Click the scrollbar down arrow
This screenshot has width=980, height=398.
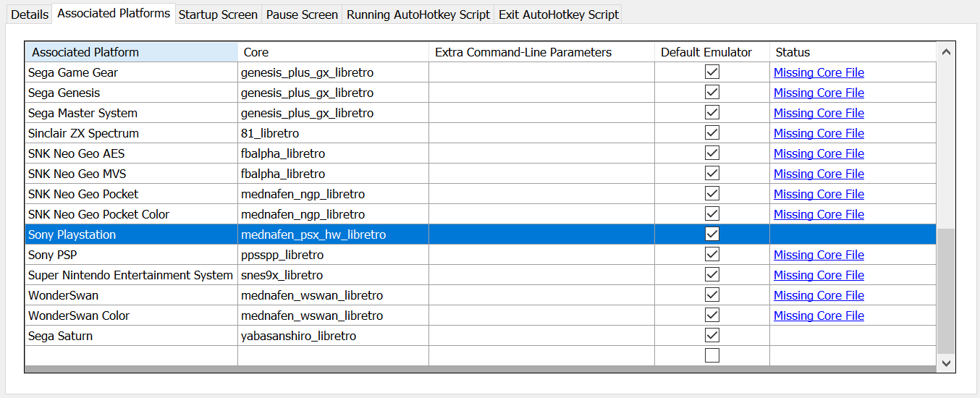click(x=945, y=363)
